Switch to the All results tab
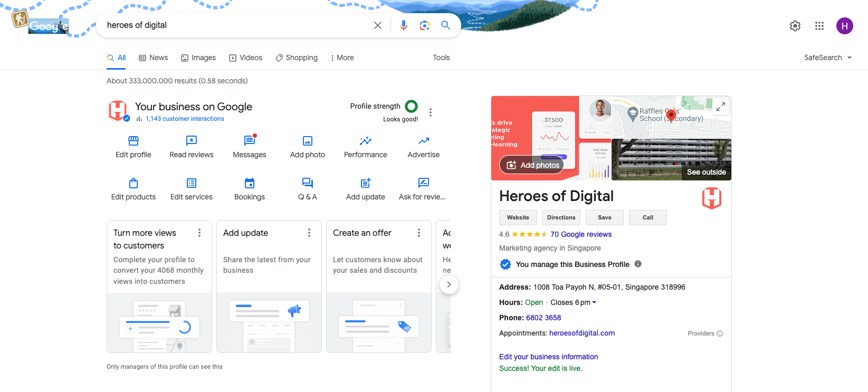 click(117, 58)
